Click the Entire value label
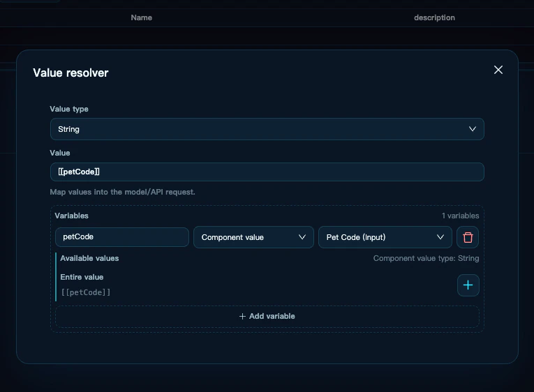 pos(82,277)
